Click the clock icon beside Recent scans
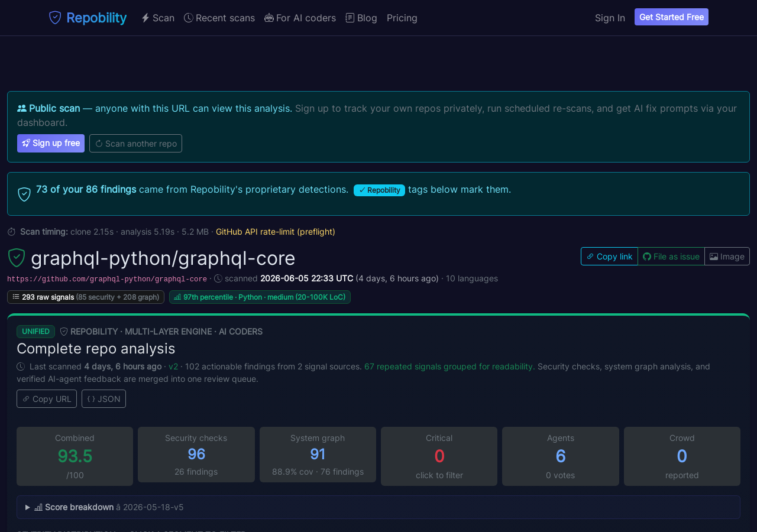Image resolution: width=757 pixels, height=532 pixels. [189, 18]
